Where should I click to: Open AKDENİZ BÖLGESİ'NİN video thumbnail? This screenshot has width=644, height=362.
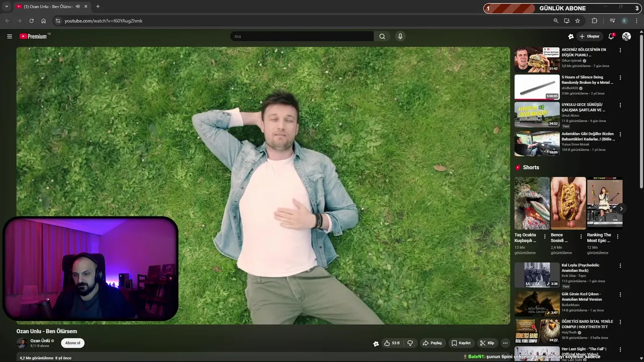tap(537, 60)
